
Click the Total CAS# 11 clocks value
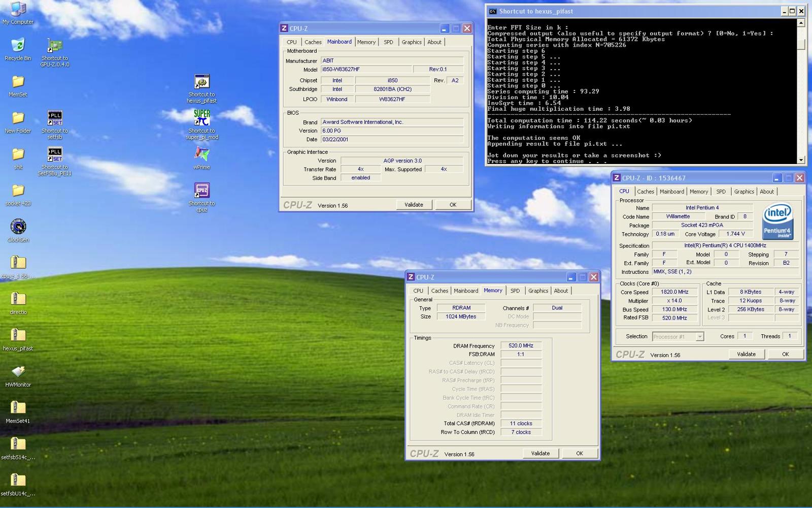(521, 423)
